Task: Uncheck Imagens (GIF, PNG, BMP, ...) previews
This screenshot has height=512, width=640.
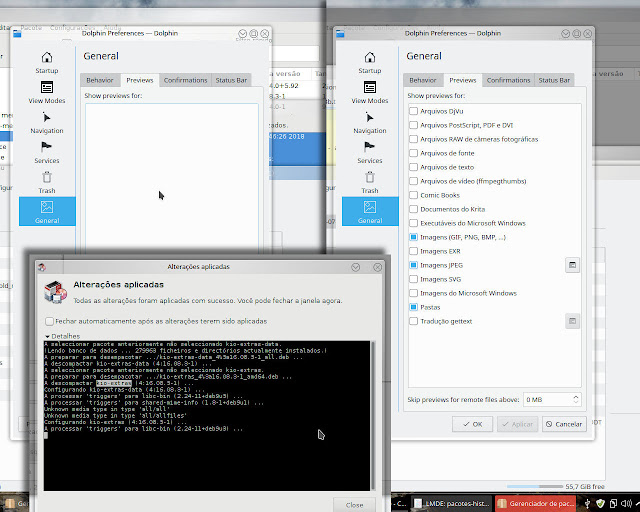Action: 413,237
